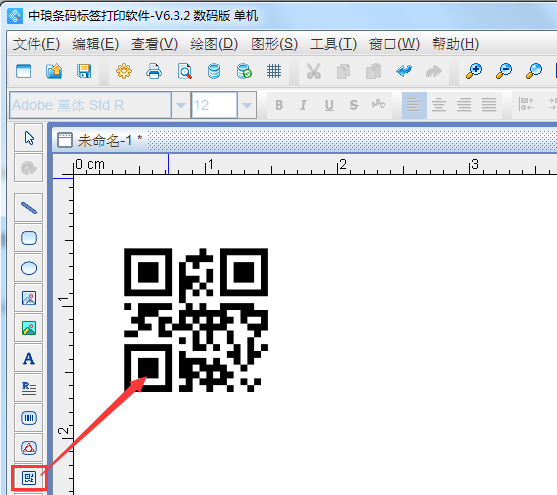
Task: Paste from clipboard
Action: (374, 71)
